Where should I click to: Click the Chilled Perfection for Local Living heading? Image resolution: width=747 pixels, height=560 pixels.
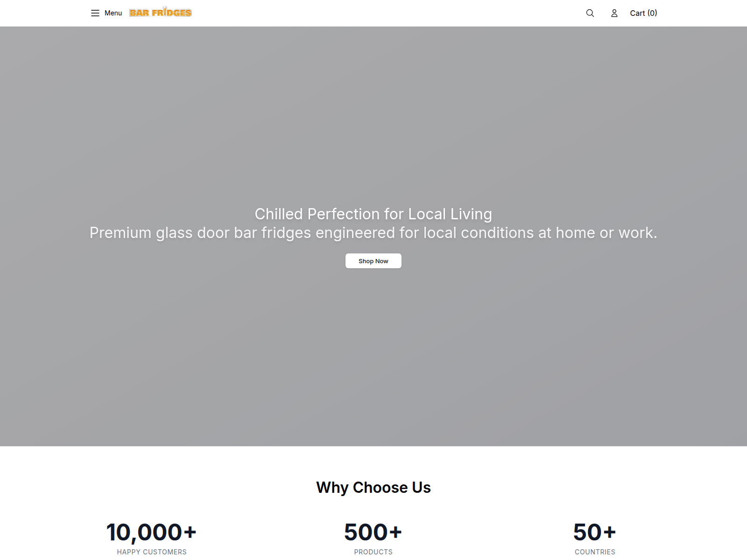pos(373,214)
